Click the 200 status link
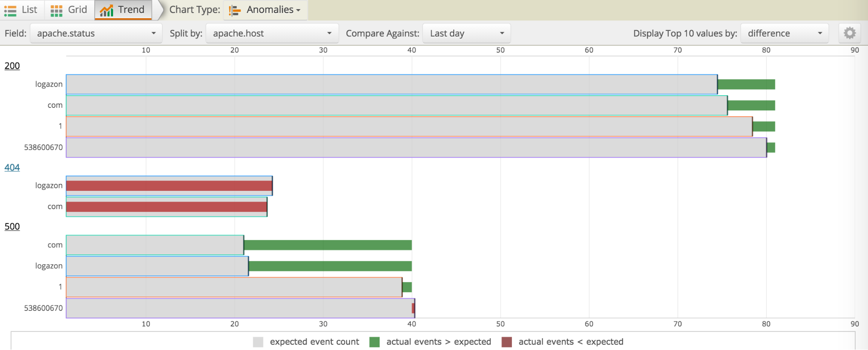This screenshot has width=868, height=350. tap(12, 66)
